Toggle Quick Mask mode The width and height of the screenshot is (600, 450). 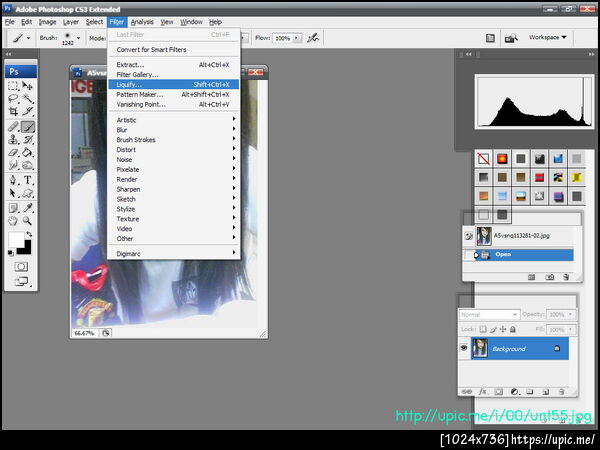21,267
